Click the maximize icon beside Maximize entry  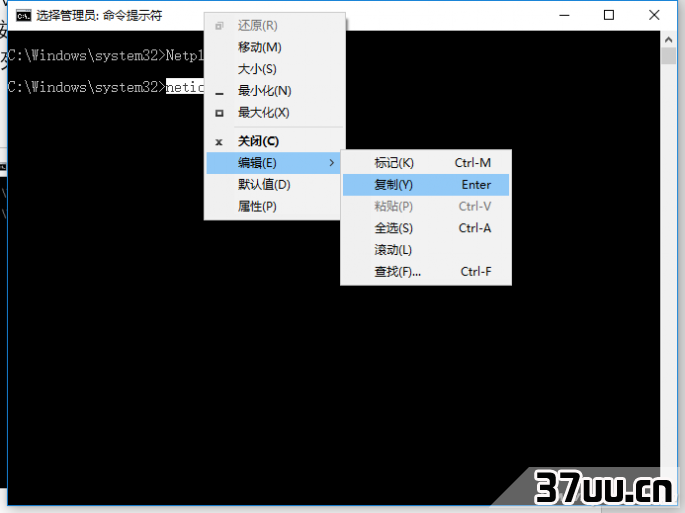click(x=219, y=113)
